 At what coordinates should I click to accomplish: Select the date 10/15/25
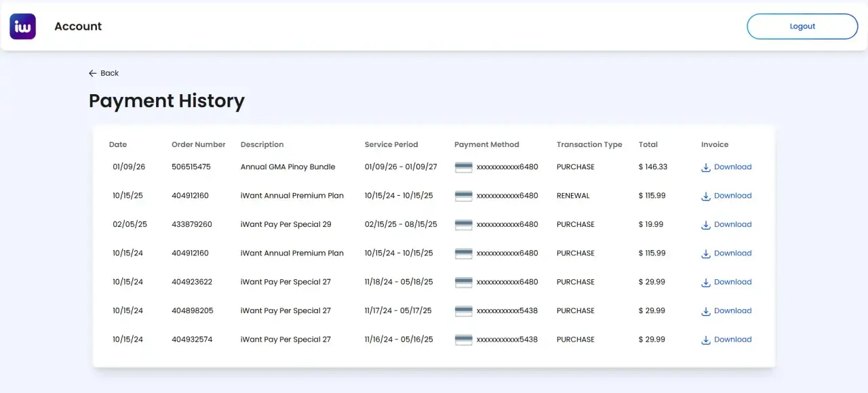[x=127, y=196]
